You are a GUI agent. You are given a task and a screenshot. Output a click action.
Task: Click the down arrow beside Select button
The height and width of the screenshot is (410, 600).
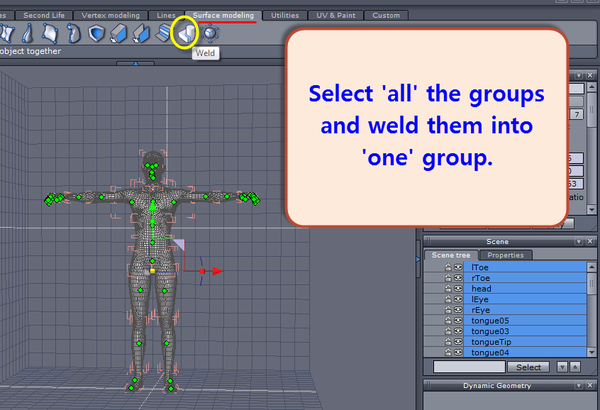coord(562,367)
